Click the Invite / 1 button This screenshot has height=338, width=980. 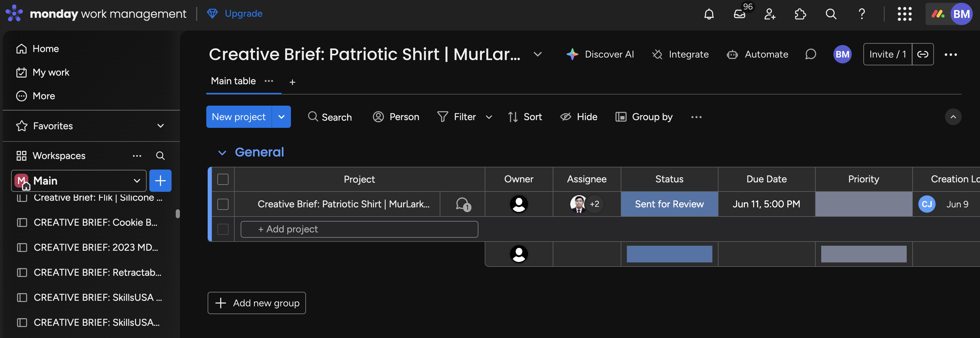coord(888,54)
